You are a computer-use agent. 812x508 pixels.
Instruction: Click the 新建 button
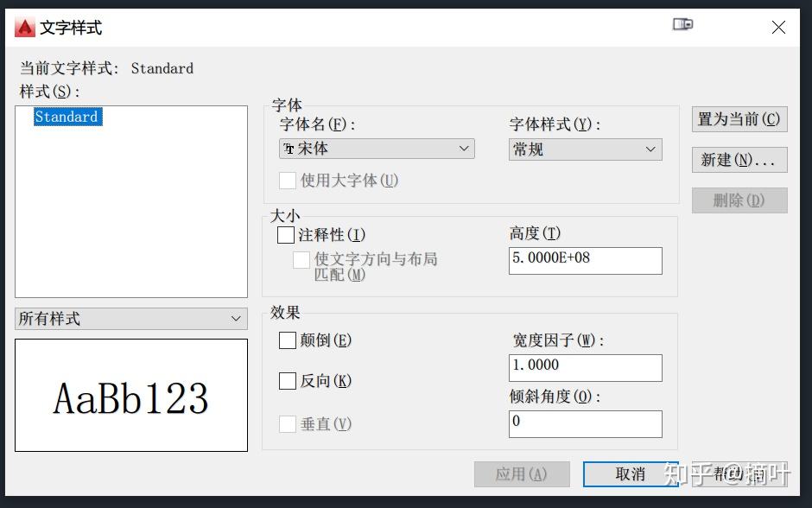[739, 160]
